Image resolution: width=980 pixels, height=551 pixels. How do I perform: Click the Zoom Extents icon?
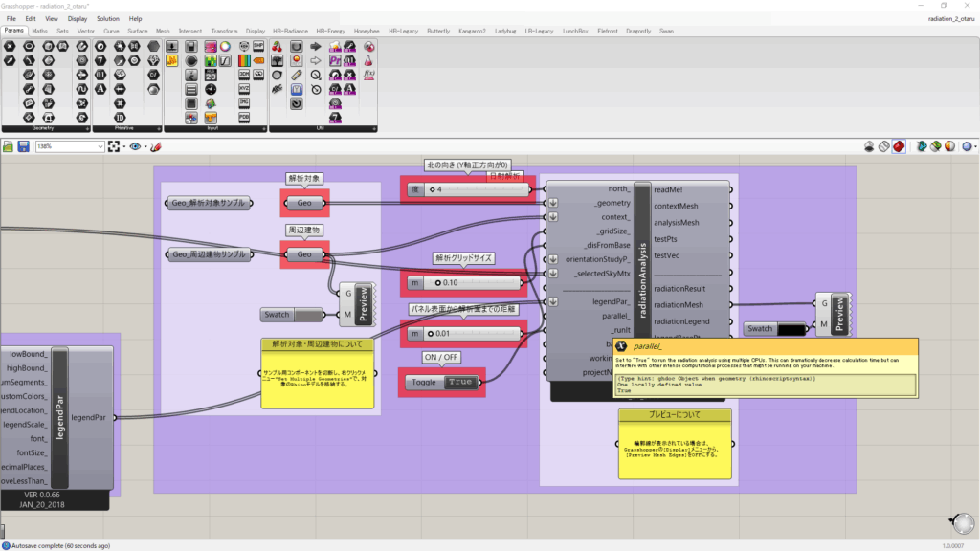coord(115,146)
